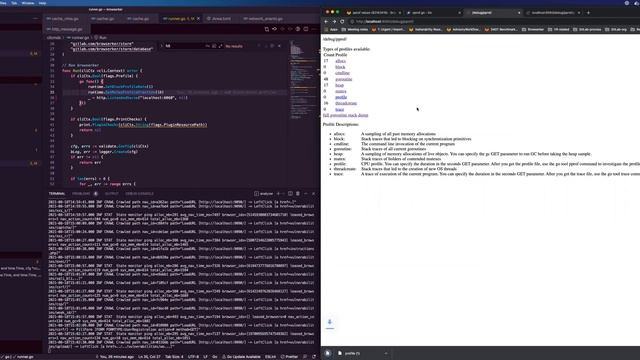This screenshot has height=360, width=640.
Task: Open the Help menu in menu bar
Action: (x=42, y=3)
